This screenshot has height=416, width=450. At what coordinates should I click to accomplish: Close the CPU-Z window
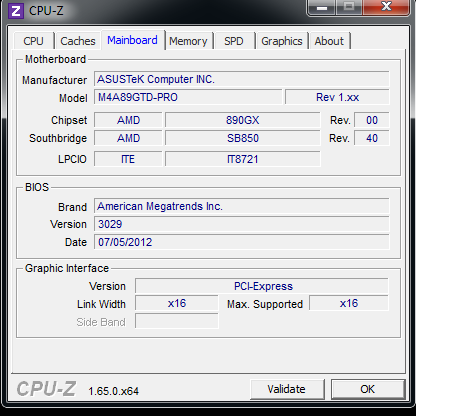pos(386,7)
